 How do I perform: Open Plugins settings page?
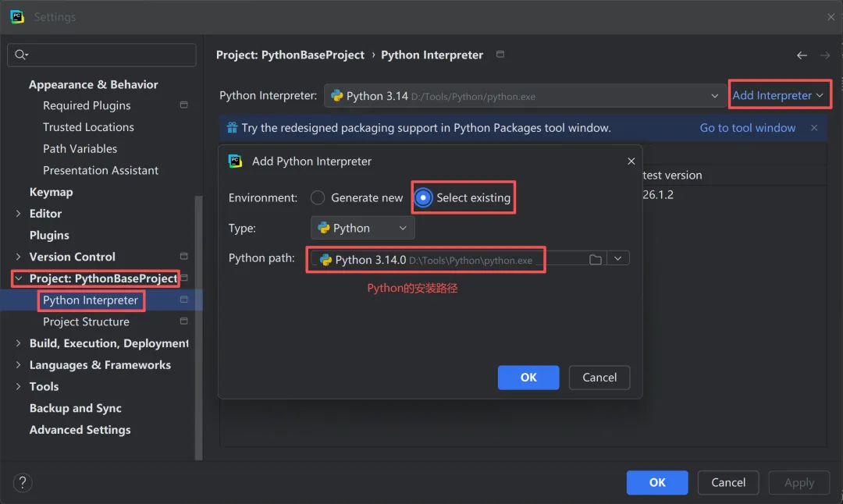[49, 235]
